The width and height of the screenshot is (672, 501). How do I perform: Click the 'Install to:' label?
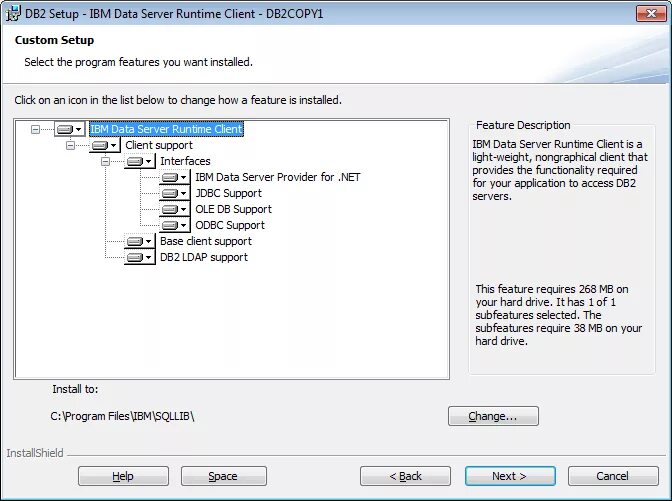(75, 389)
